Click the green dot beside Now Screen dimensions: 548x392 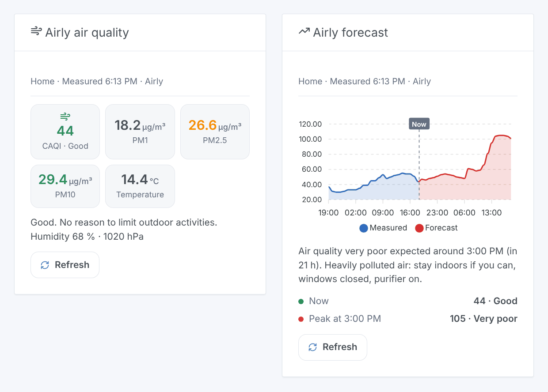point(301,302)
